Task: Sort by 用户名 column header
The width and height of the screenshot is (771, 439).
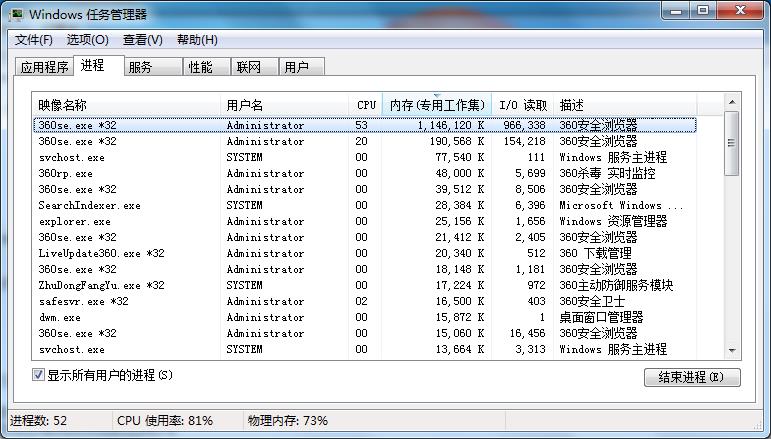Action: pyautogui.click(x=285, y=105)
